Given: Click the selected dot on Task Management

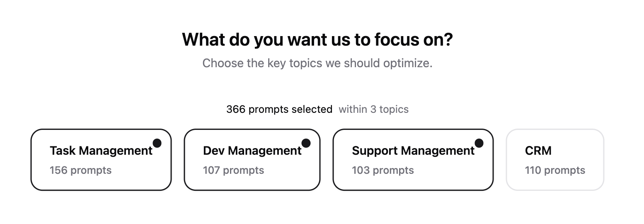Looking at the screenshot, I should coord(157,143).
